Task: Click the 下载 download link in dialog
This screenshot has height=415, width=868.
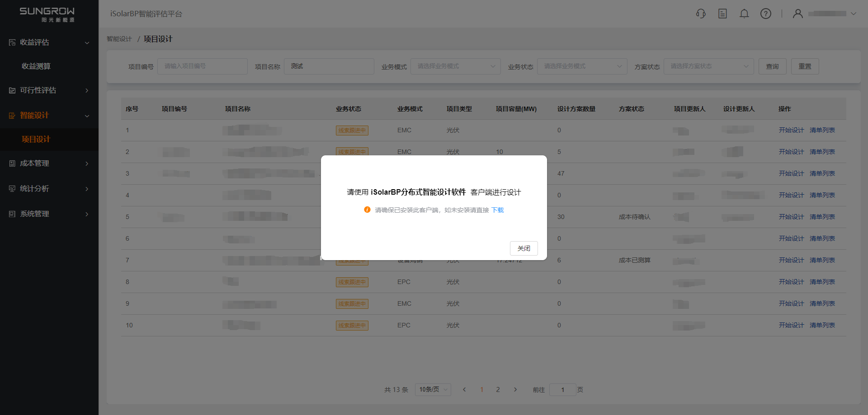Action: 498,210
